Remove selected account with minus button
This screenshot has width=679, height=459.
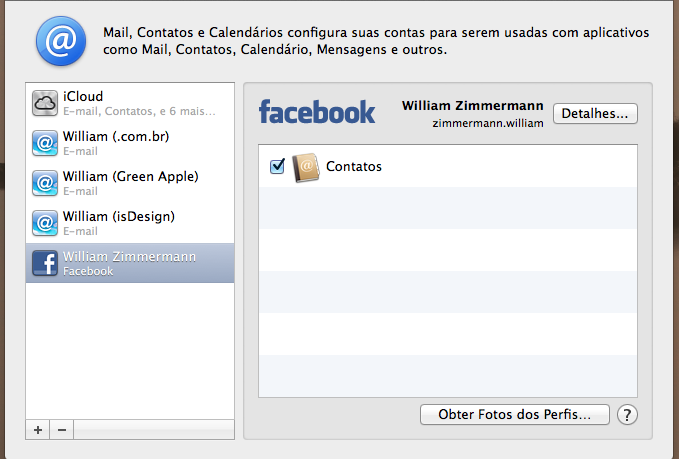point(62,430)
